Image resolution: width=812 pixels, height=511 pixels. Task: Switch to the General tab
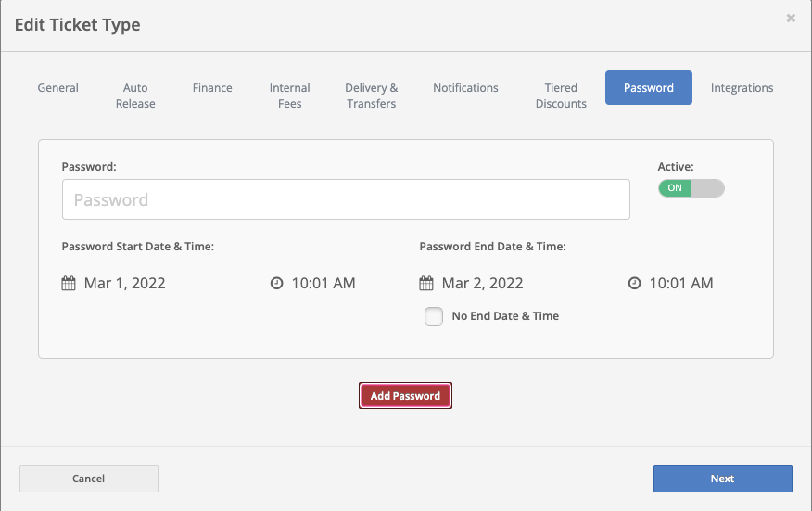click(x=58, y=88)
